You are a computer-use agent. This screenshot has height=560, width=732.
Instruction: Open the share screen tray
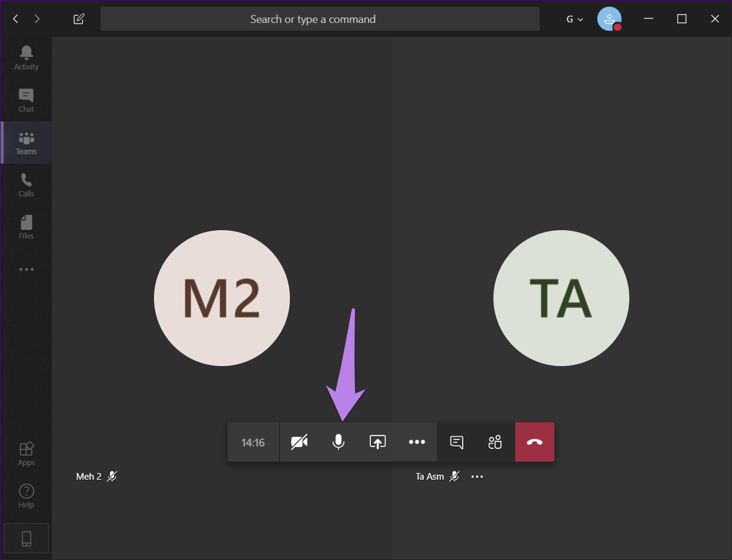377,442
